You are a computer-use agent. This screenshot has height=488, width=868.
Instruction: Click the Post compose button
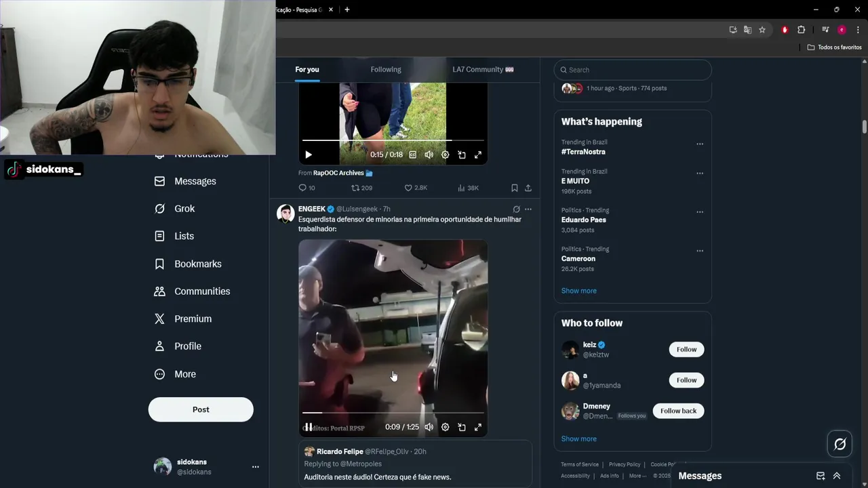point(201,409)
